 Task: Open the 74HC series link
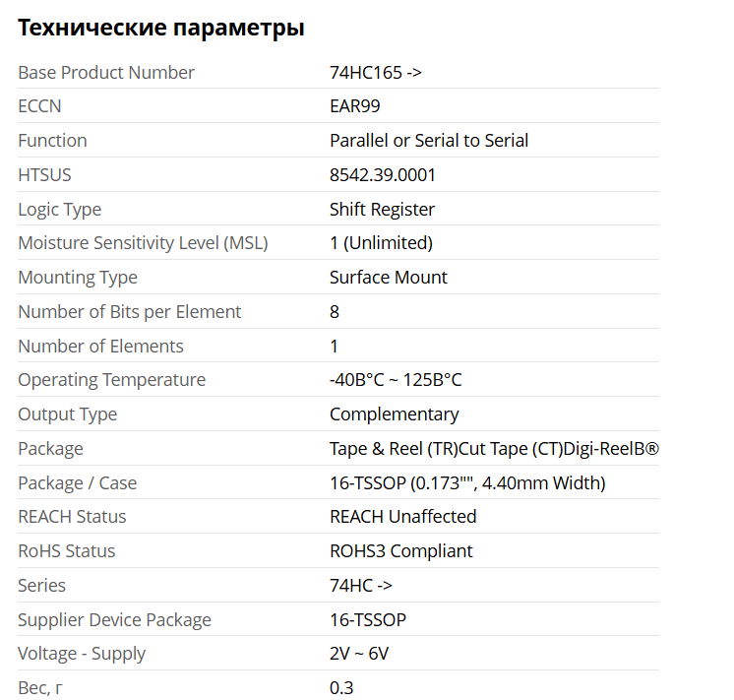coord(360,586)
